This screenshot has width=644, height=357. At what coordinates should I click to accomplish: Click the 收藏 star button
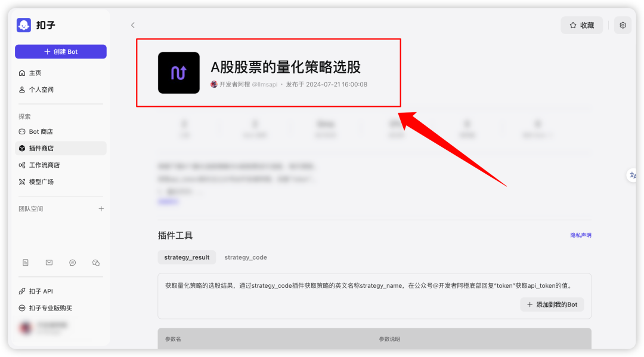pyautogui.click(x=581, y=25)
